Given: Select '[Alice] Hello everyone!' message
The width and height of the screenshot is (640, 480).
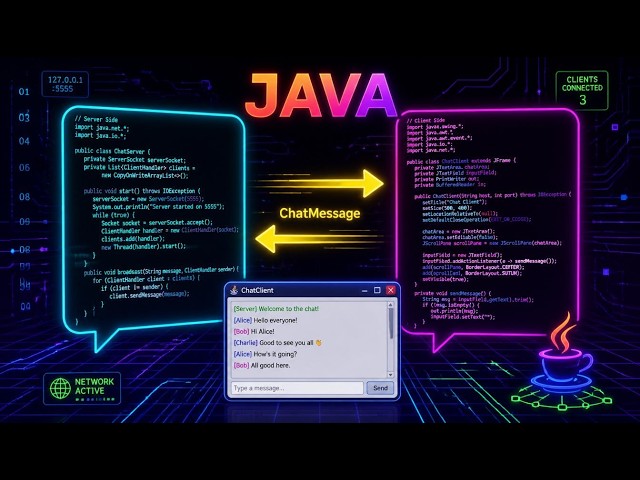Looking at the screenshot, I should pos(265,320).
